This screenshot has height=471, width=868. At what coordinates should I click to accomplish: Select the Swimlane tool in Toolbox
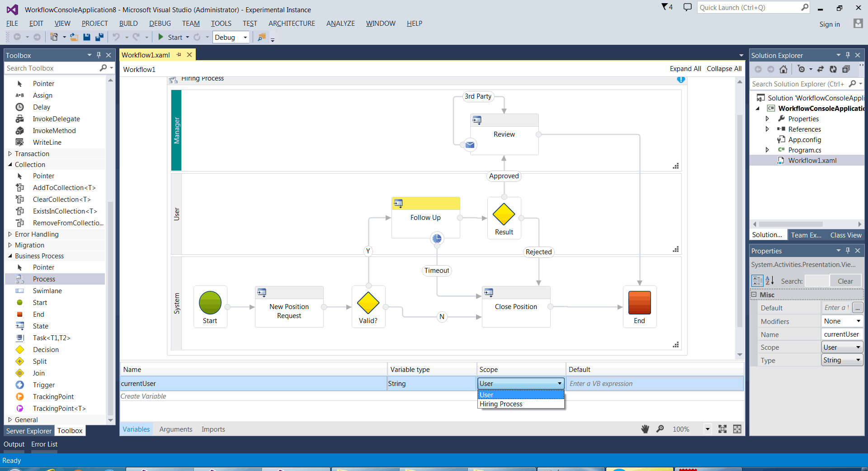tap(47, 291)
